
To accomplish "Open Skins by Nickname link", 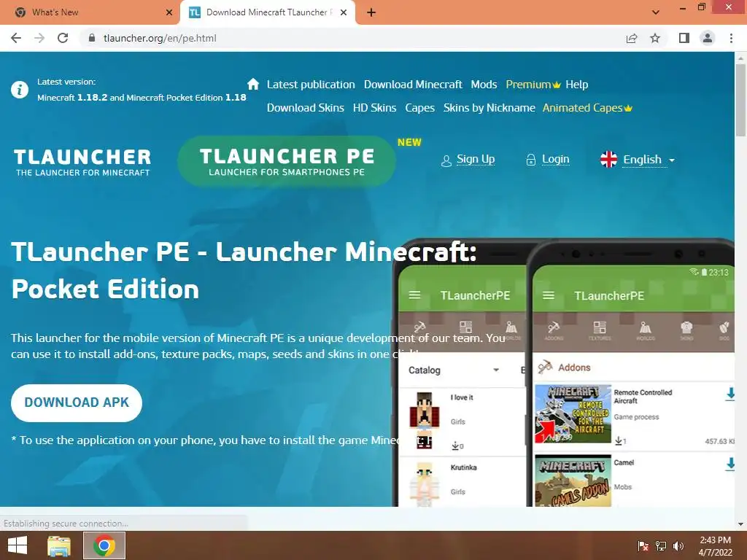I will click(x=489, y=108).
